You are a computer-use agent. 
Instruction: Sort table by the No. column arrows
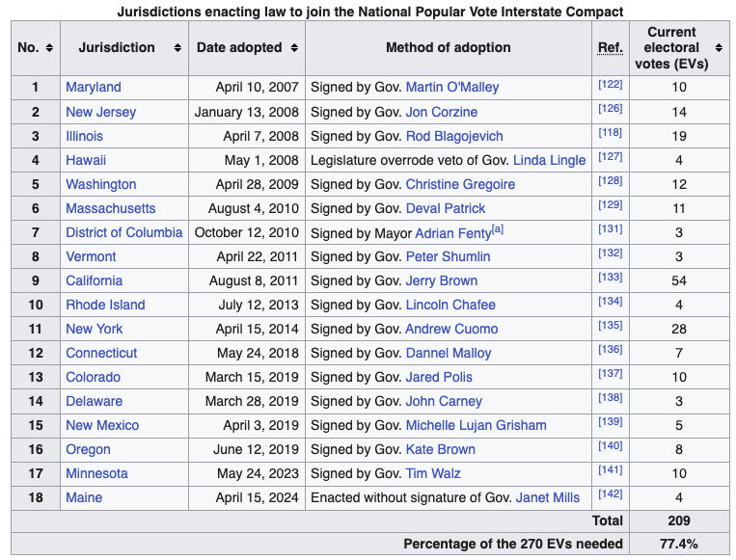click(49, 48)
